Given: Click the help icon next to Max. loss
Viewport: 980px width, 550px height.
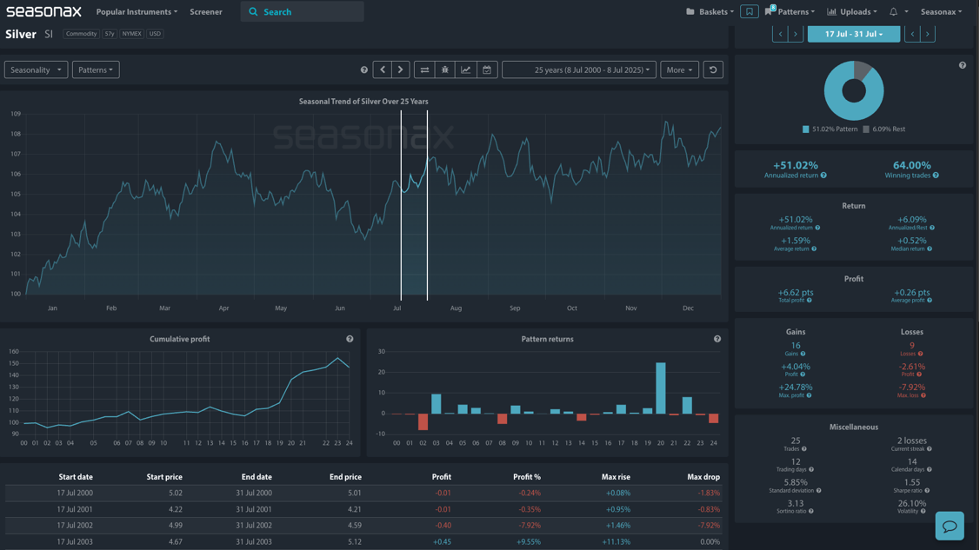Looking at the screenshot, I should [923, 396].
